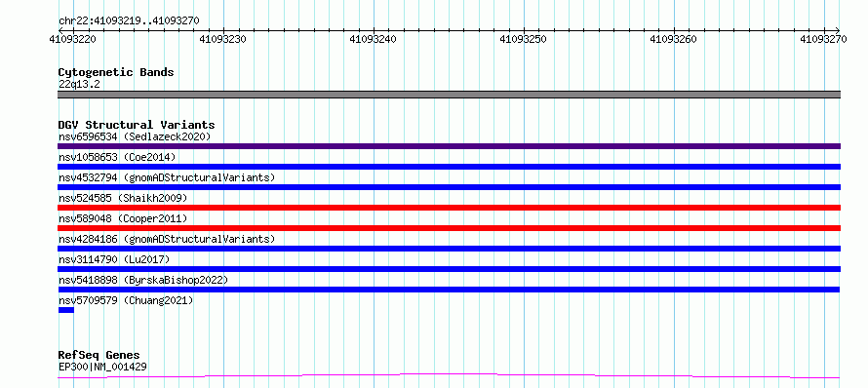The width and height of the screenshot is (868, 388).
Task: Click ruler position 41093250
Action: coord(524,39)
